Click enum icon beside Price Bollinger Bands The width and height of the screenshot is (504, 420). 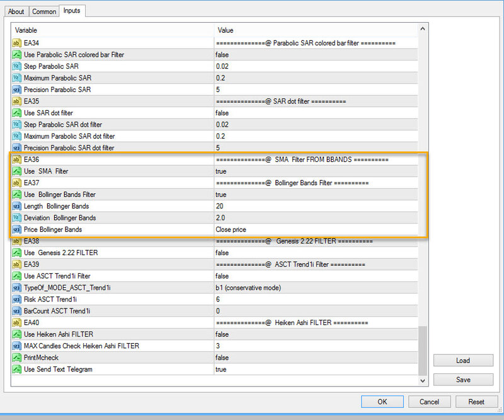[x=17, y=229]
